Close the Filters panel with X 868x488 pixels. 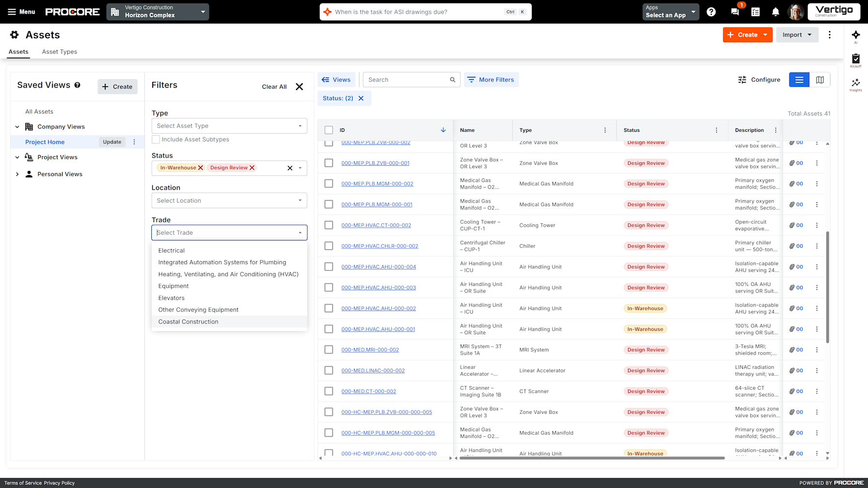pyautogui.click(x=299, y=87)
